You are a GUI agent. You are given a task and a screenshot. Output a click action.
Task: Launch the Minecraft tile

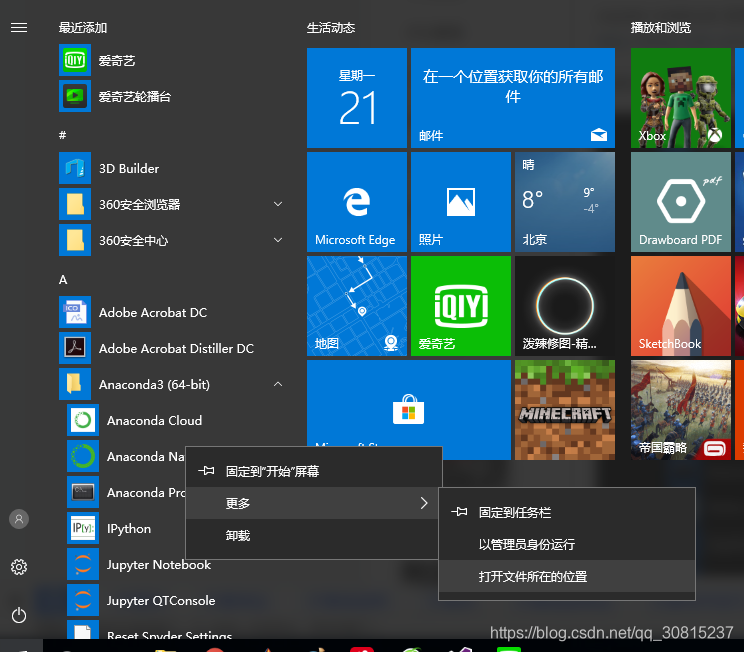tap(565, 410)
